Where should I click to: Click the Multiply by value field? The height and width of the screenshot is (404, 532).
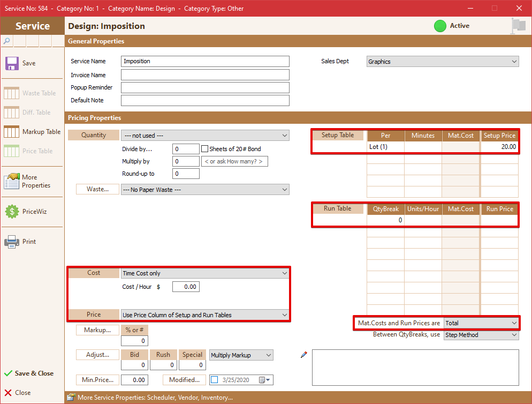pos(186,161)
